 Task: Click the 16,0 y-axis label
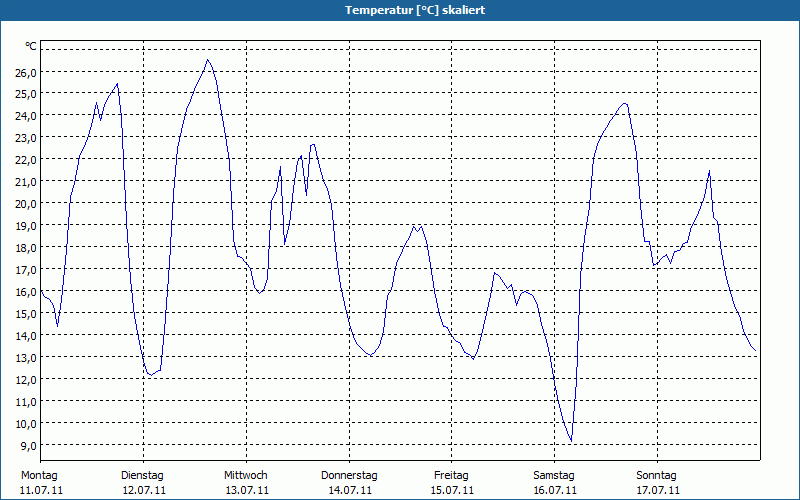pyautogui.click(x=26, y=292)
